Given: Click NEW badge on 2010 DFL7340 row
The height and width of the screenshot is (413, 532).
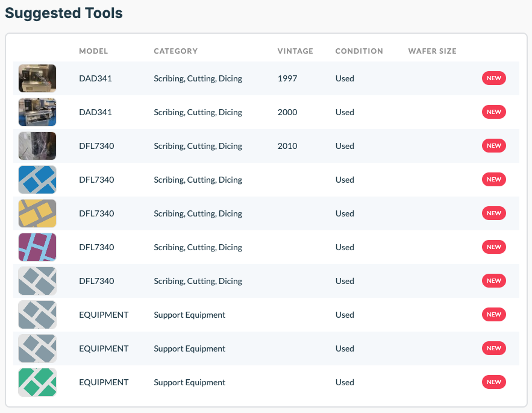Looking at the screenshot, I should coord(493,146).
